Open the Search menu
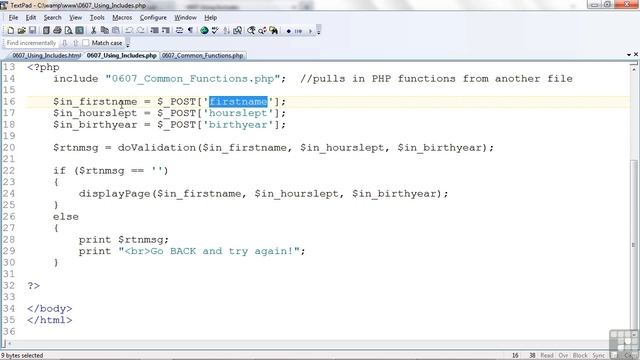Screen dimensions: 640x360 (52, 18)
